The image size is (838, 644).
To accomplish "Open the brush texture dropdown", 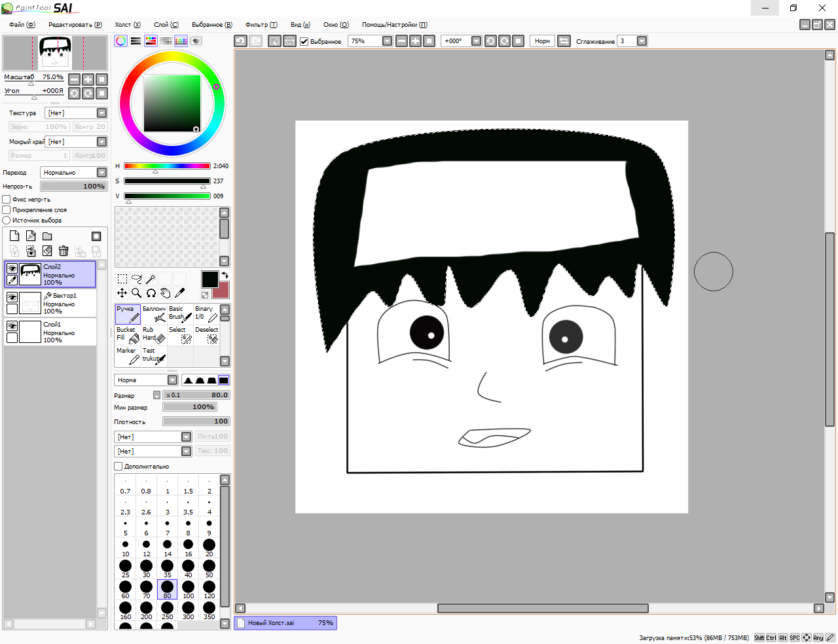I will coord(153,451).
